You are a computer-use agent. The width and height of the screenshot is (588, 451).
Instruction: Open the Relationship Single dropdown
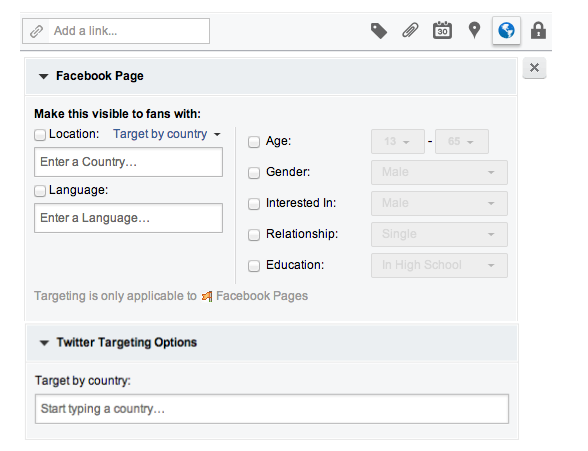[439, 234]
